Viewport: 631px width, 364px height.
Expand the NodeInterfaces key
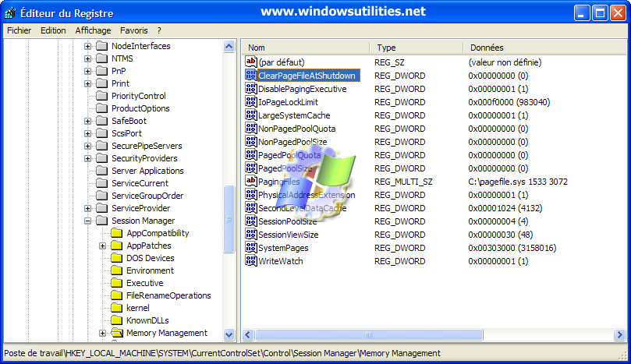(87, 46)
